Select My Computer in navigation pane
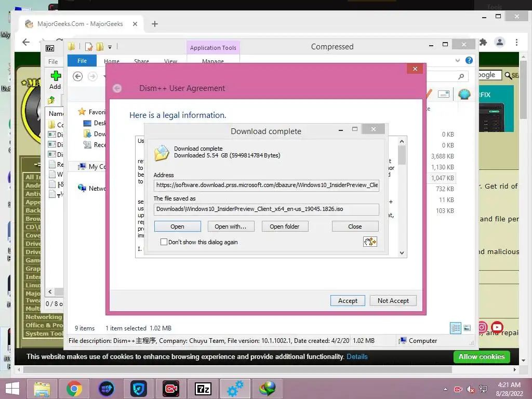532x399 pixels. click(x=91, y=166)
